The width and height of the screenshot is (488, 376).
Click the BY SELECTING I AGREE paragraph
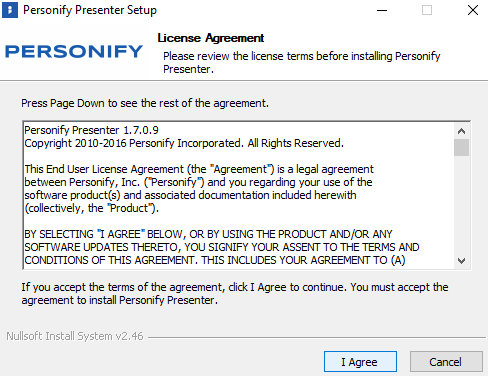pyautogui.click(x=222, y=247)
